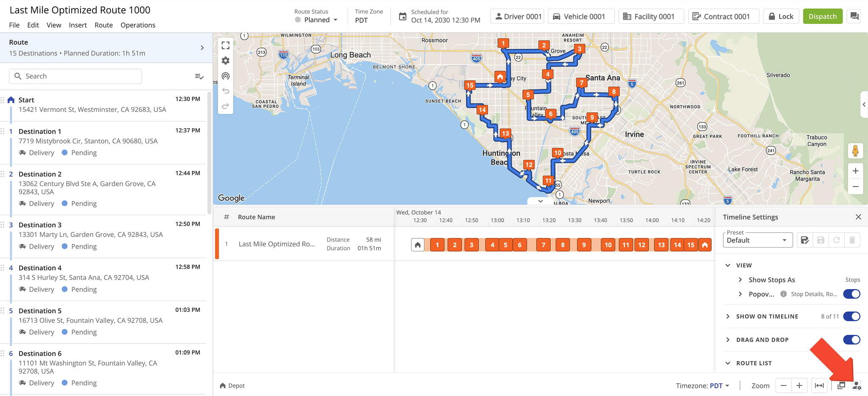
Task: Click the Vehicle 0001 button
Action: (x=581, y=16)
